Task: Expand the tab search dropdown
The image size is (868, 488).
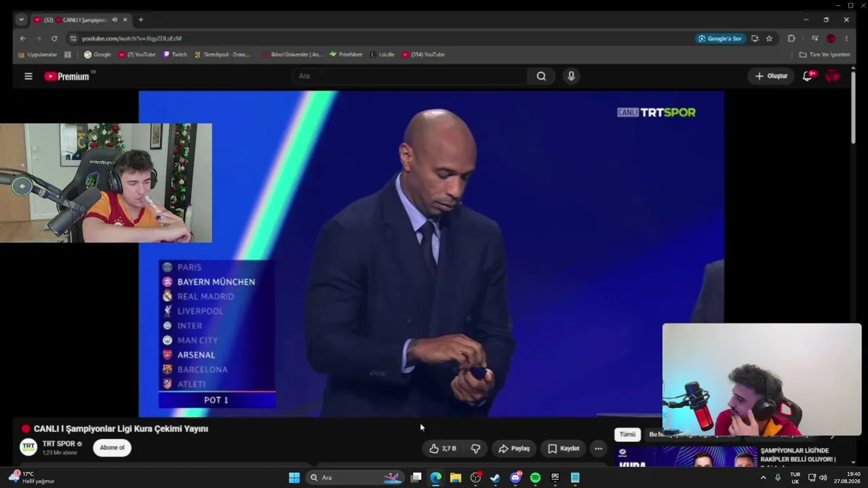Action: 21,20
